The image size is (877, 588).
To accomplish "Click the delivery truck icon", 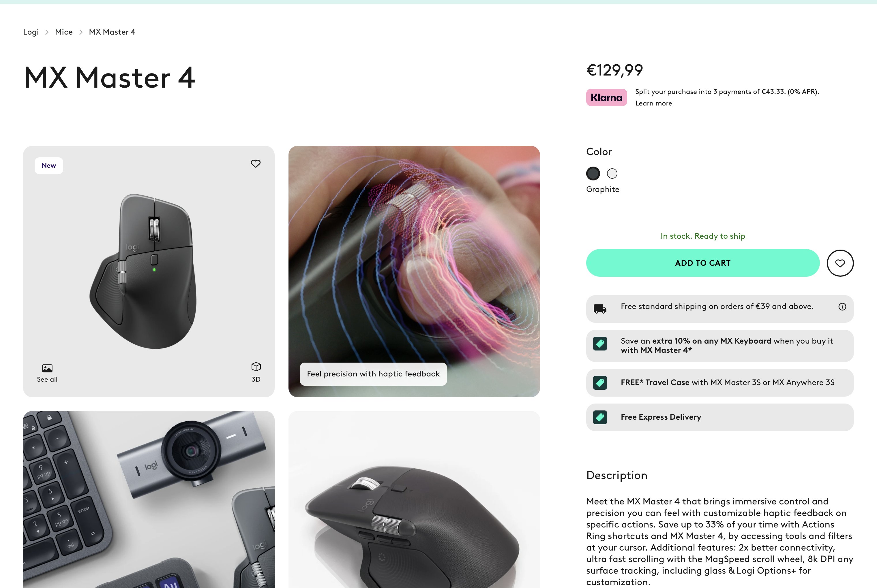I will pos(600,309).
